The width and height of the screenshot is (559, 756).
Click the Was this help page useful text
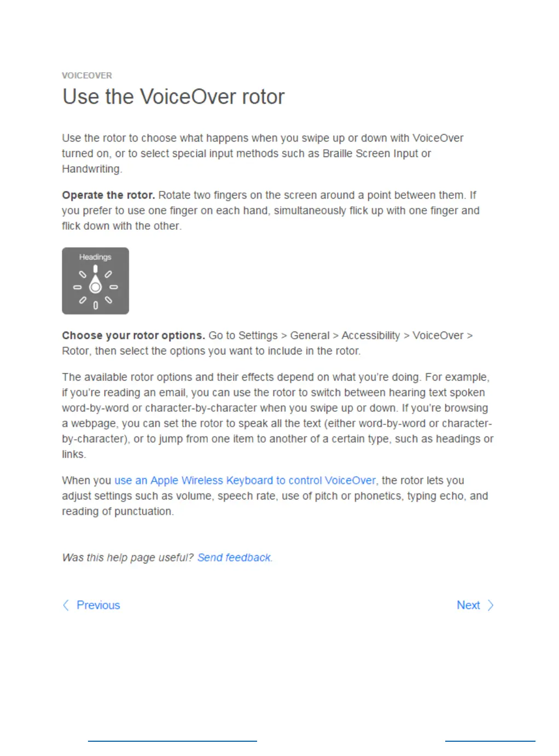pyautogui.click(x=128, y=557)
